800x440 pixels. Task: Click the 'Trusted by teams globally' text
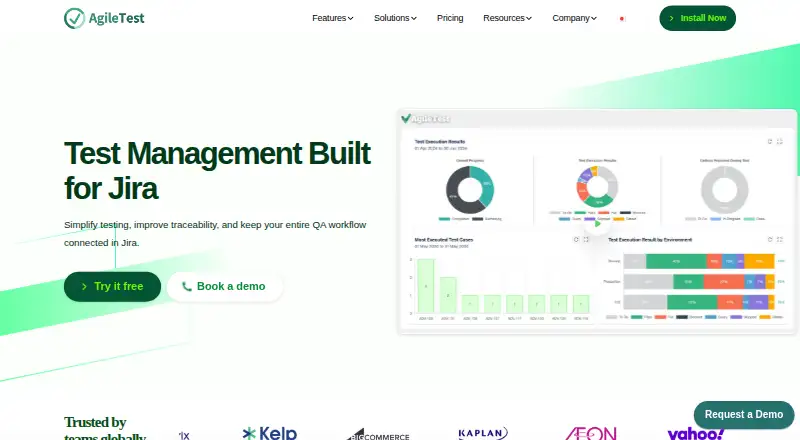[x=105, y=430]
